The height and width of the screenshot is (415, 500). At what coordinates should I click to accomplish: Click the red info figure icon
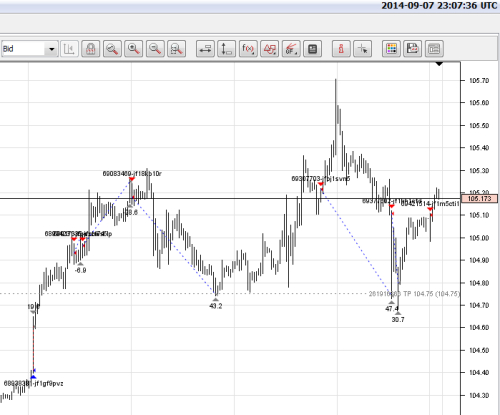pos(341,49)
